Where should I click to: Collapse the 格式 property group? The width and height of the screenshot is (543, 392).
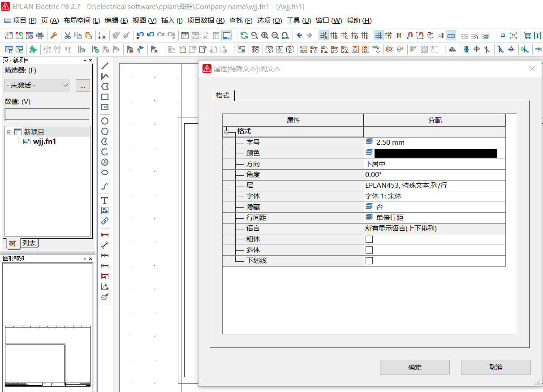[x=227, y=132]
